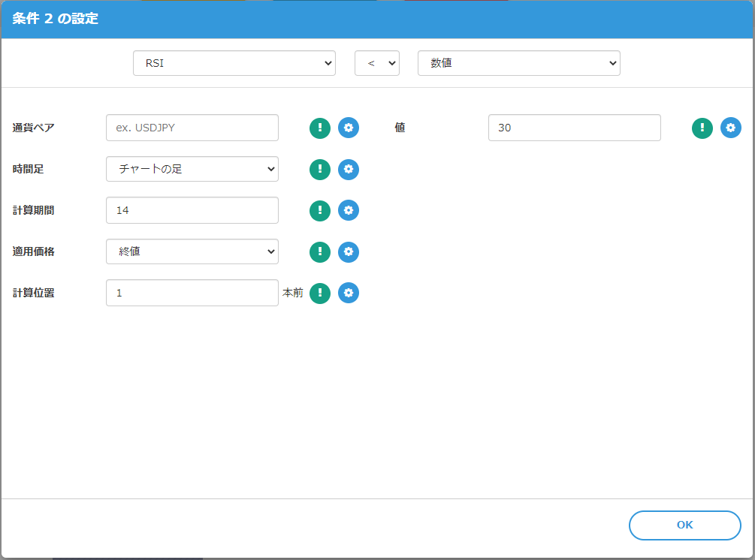Click the green info icon for 計算期間
The height and width of the screenshot is (560, 755).
(320, 210)
